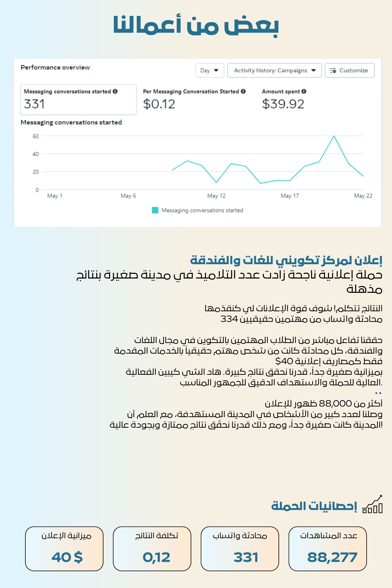This screenshot has width=392, height=588.
Task: Click the 40 $ ad budget card
Action: 64,549
